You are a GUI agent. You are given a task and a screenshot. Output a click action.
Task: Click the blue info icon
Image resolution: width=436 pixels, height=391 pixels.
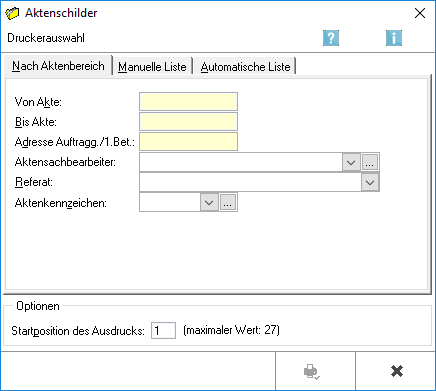point(394,38)
